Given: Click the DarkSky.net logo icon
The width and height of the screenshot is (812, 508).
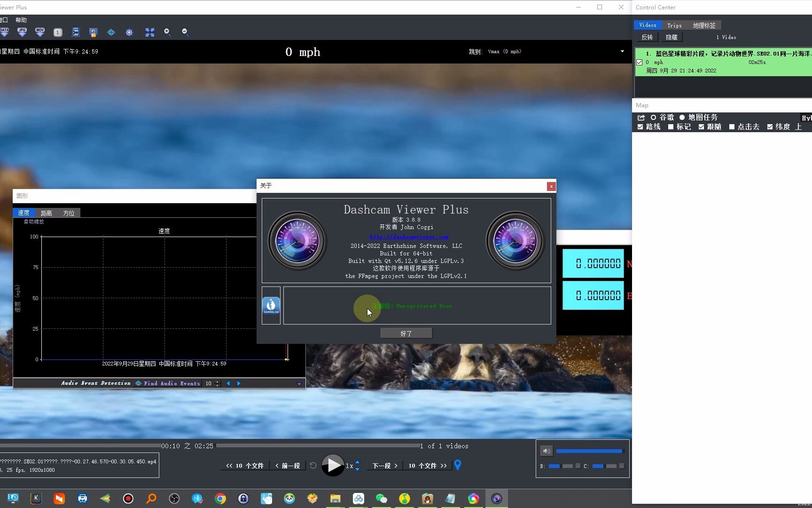Looking at the screenshot, I should point(271,306).
